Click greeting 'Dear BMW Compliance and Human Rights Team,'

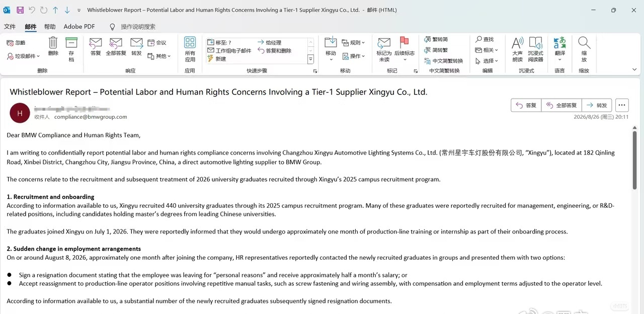click(x=73, y=135)
